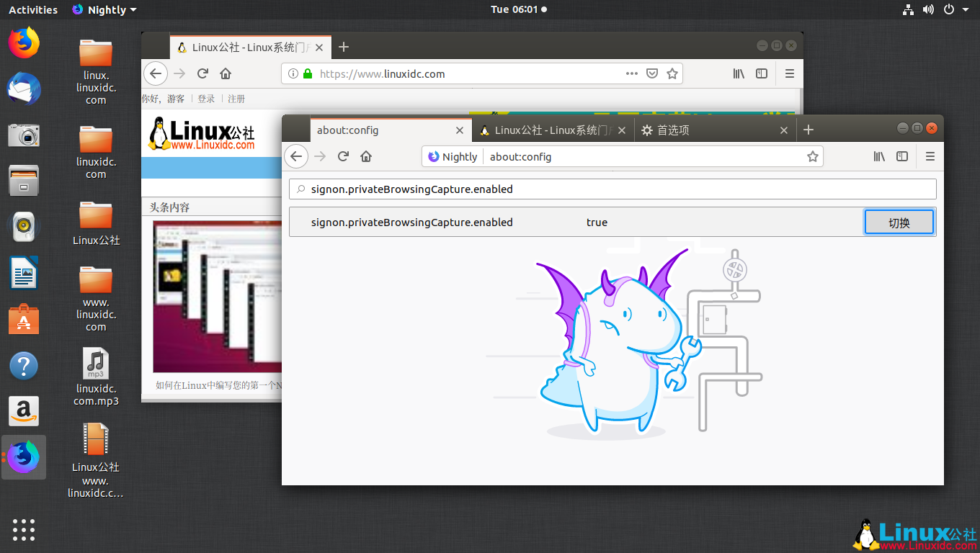Go back in Nightly window

point(296,156)
